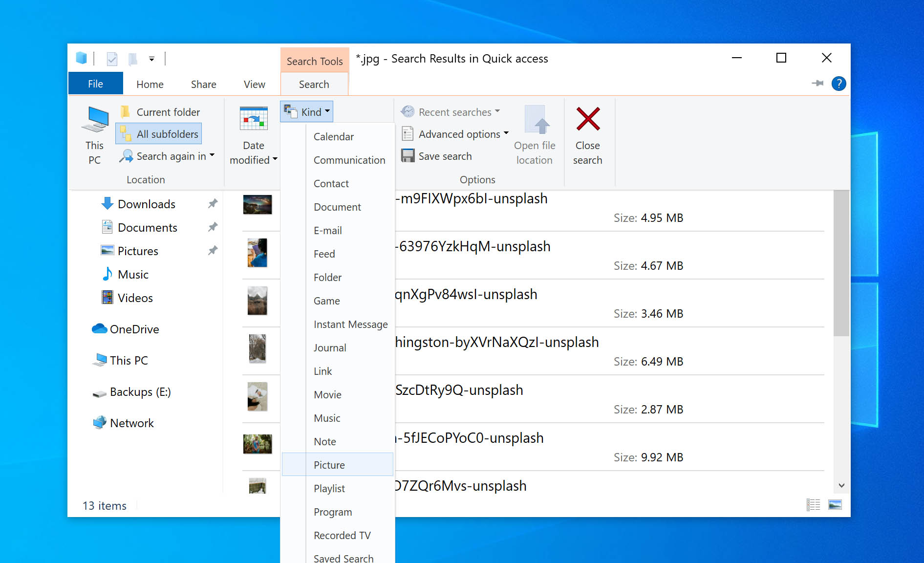
Task: Select This PC in the navigation pane
Action: tap(120, 361)
